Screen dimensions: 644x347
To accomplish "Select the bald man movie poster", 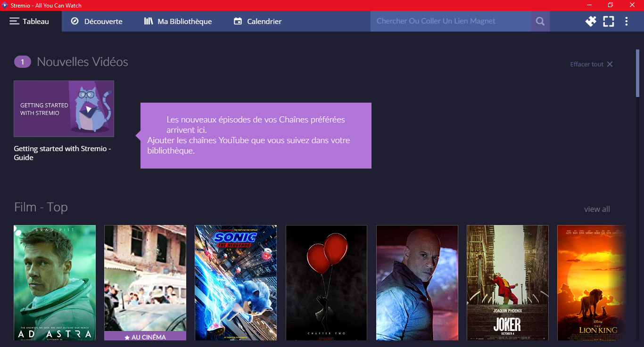I will pos(417,282).
